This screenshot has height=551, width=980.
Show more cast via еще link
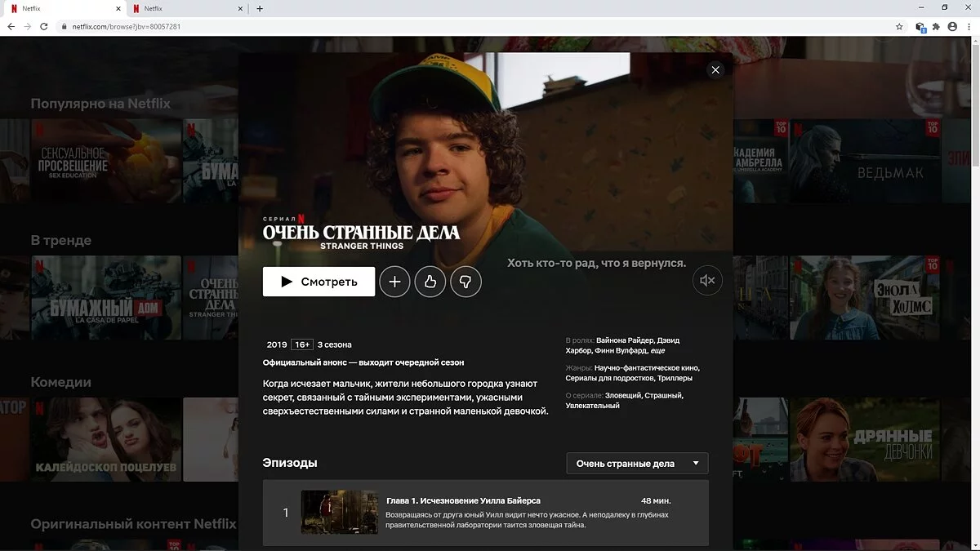(x=657, y=350)
